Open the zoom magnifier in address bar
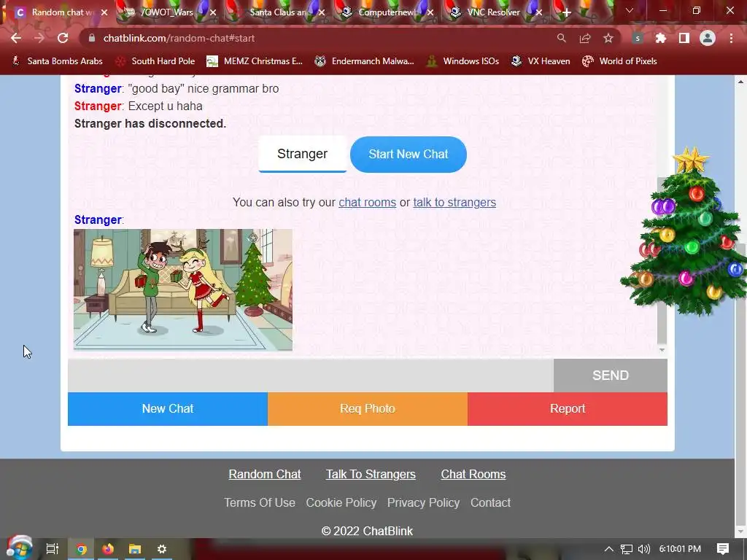The image size is (747, 560). tap(562, 38)
